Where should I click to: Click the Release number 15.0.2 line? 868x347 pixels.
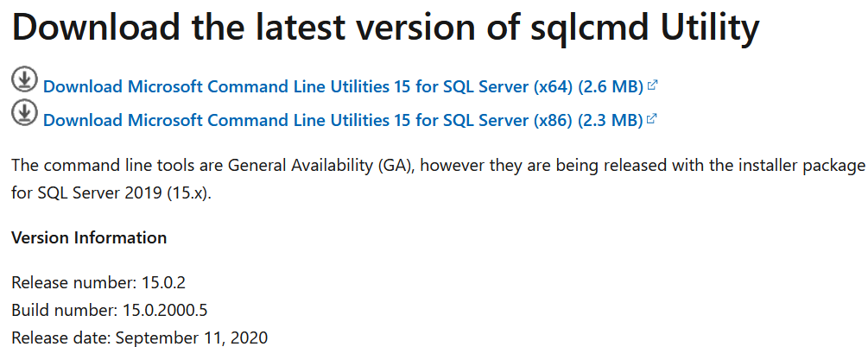click(x=98, y=283)
